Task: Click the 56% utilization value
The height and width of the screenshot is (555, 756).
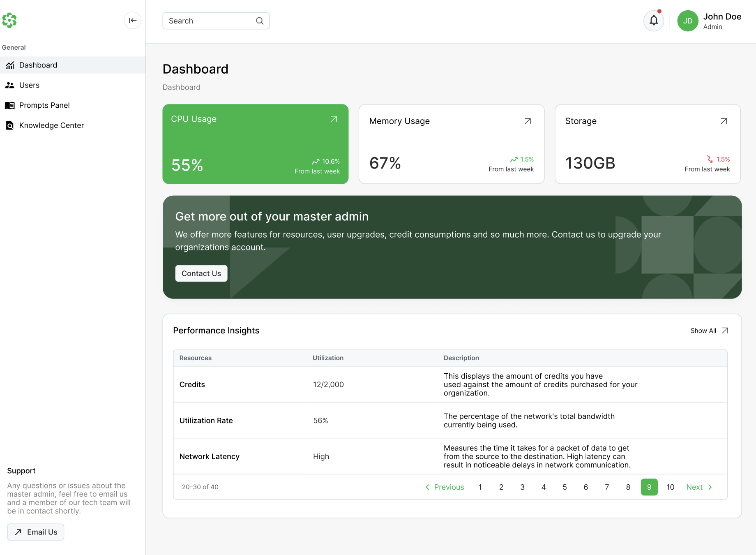Action: pos(320,421)
